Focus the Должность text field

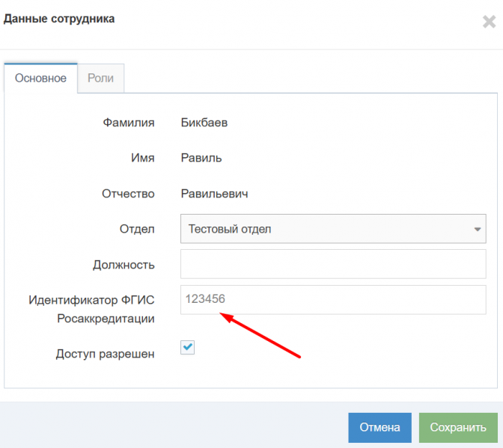(333, 264)
